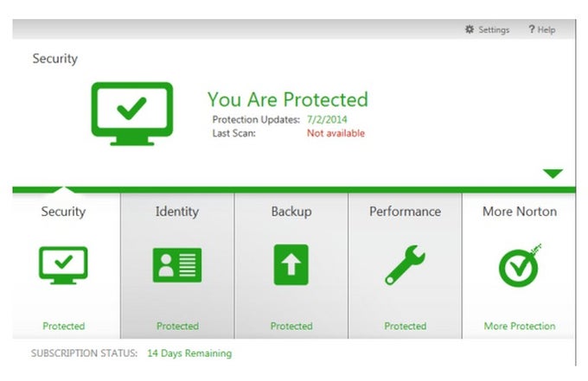Click the Help question mark icon

(x=532, y=29)
